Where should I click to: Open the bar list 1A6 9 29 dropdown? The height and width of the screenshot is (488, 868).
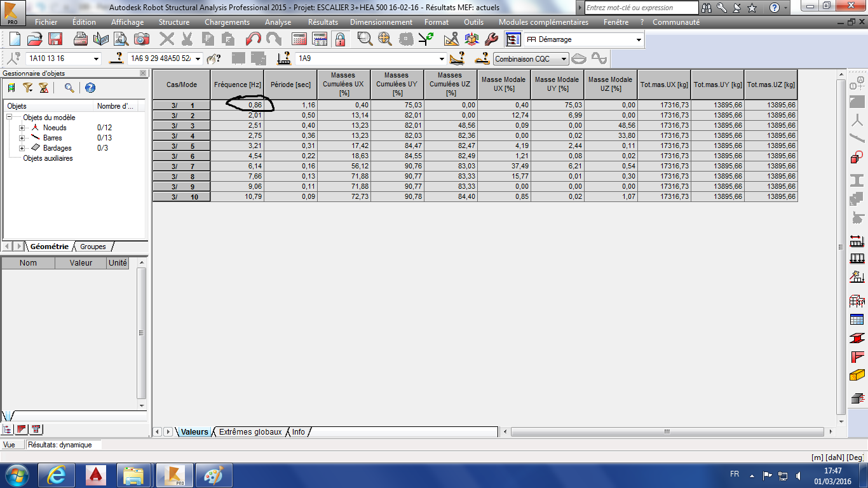point(198,58)
